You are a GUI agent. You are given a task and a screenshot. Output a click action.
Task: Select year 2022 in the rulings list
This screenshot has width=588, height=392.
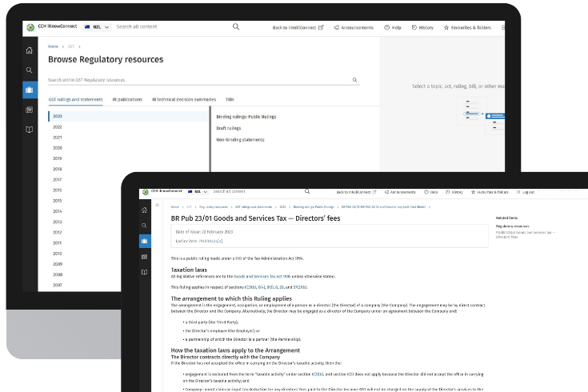click(x=58, y=127)
